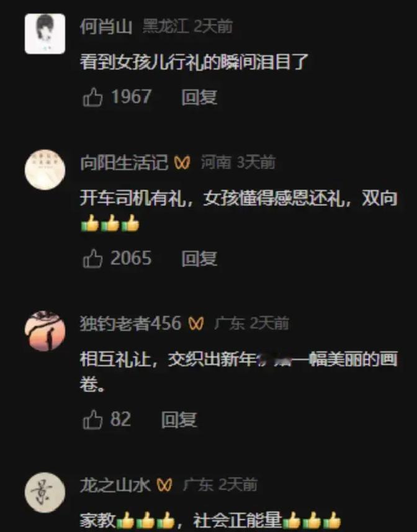
Task: Open 龙之山水's calligraphy avatar
Action: [x=45, y=492]
